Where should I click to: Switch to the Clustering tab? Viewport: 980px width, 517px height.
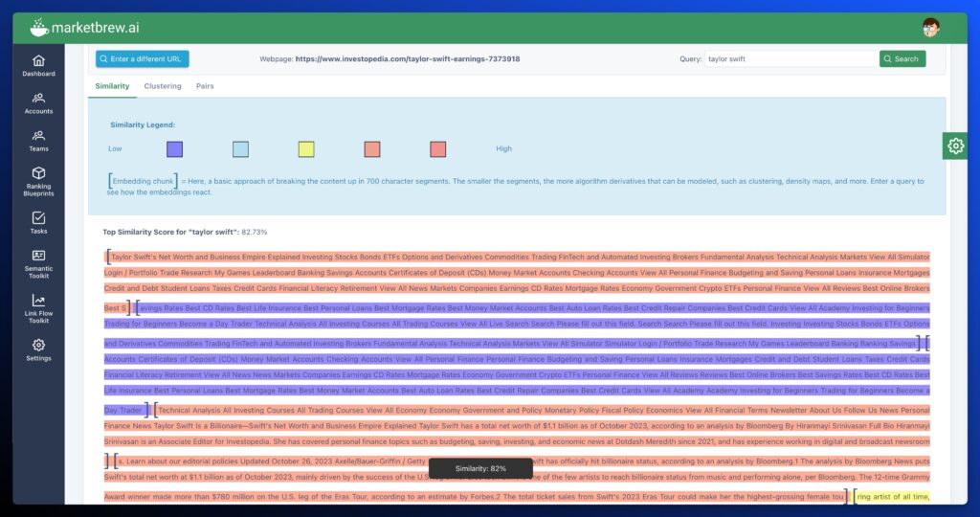point(163,86)
